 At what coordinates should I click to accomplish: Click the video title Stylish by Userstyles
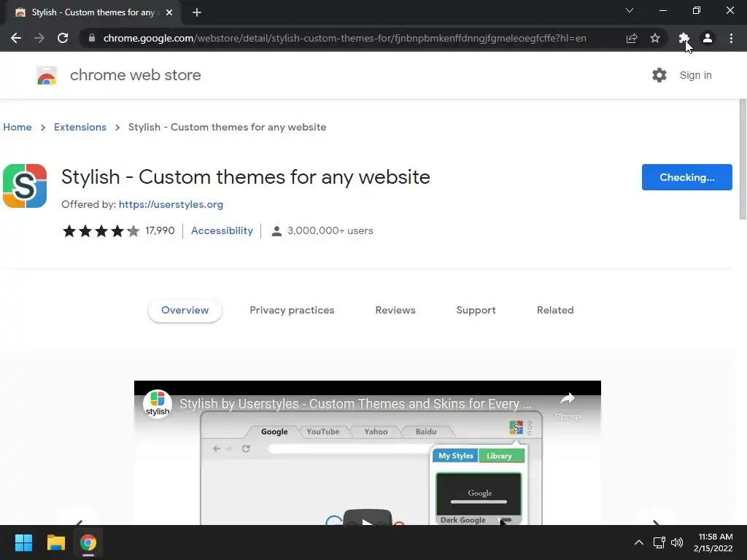(x=355, y=404)
